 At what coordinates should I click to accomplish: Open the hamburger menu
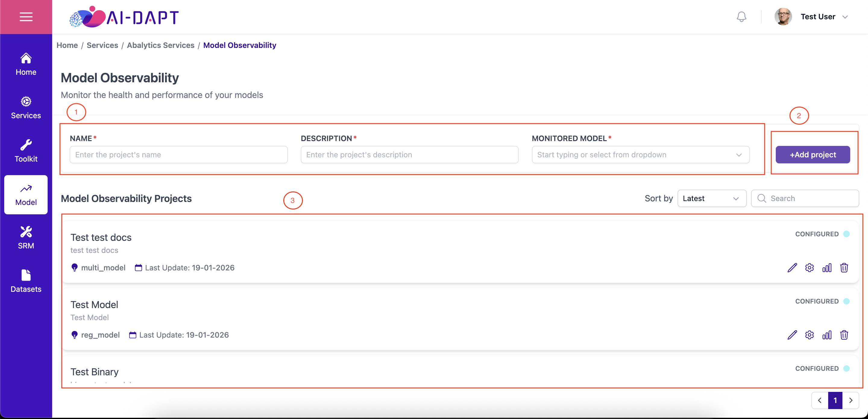coord(26,17)
